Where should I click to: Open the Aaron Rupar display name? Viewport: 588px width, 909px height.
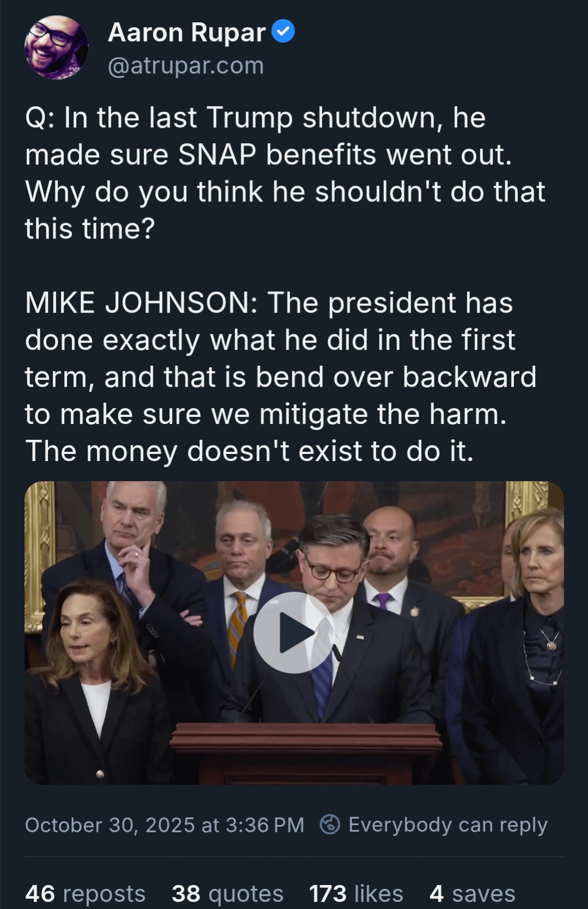point(187,33)
